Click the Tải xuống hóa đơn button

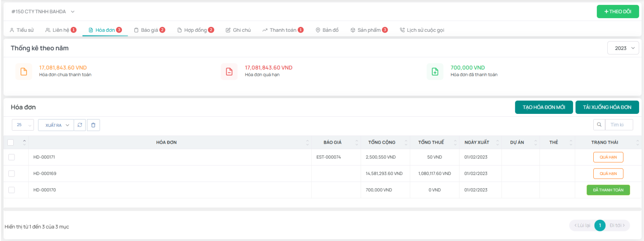[x=607, y=107]
